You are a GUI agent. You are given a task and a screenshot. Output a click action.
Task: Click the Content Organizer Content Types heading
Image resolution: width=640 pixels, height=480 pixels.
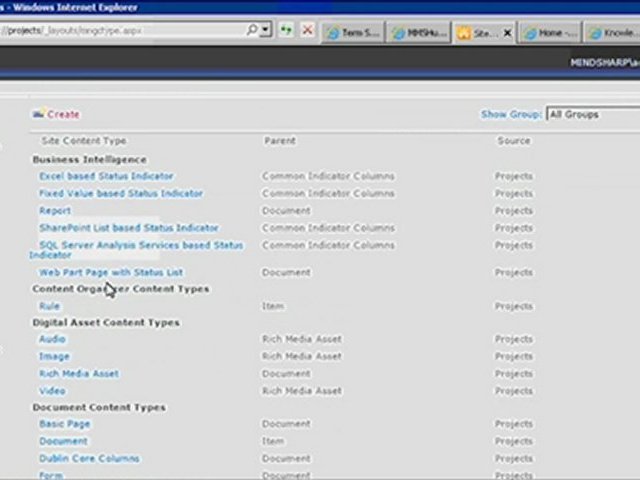121,289
